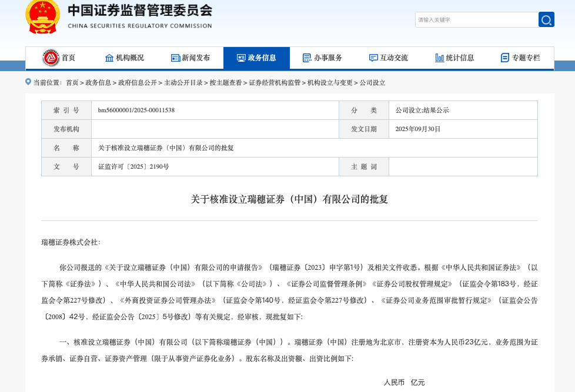The image size is (575, 392).
Task: Click the 办事服务 list icon
Action: 307,58
